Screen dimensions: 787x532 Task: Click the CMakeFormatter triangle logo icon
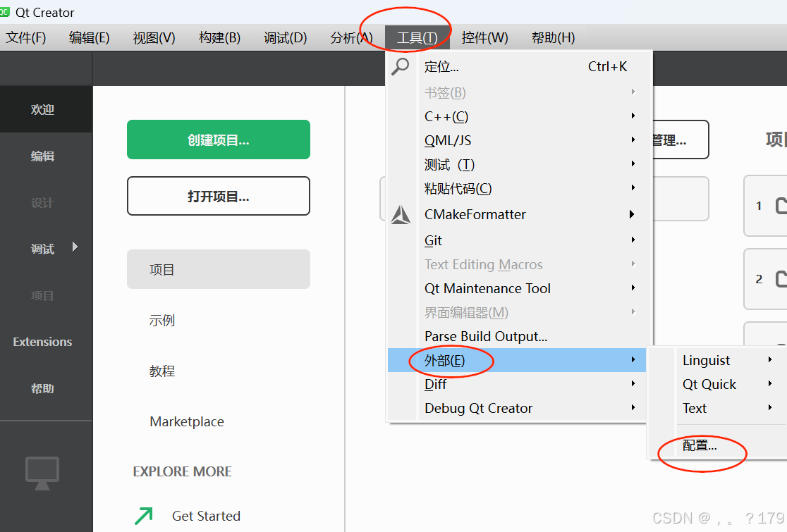[401, 215]
